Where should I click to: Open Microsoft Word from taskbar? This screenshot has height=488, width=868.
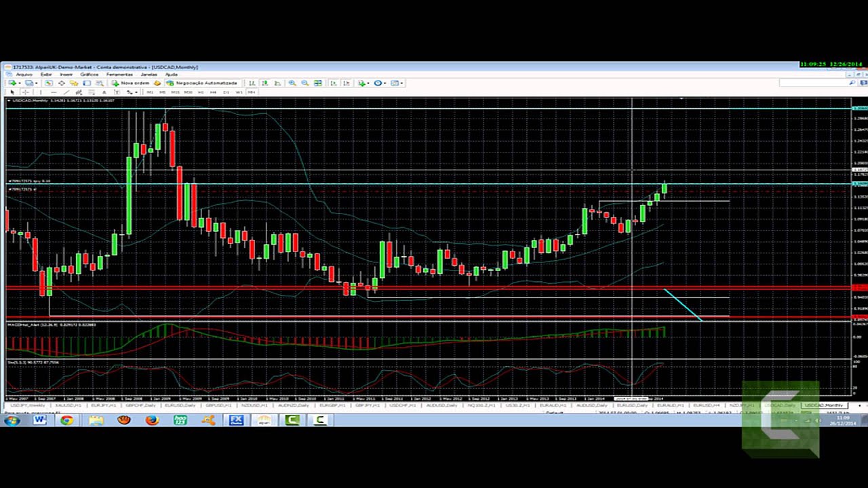[x=39, y=420]
